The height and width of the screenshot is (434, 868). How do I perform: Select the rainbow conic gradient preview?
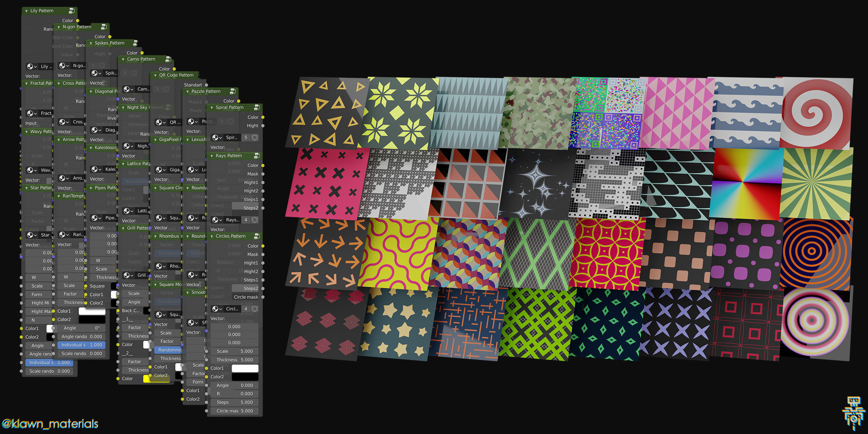746,183
